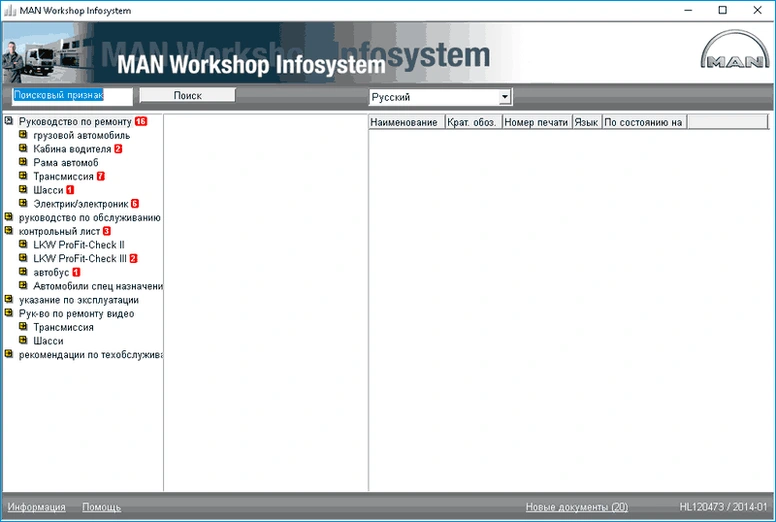Image resolution: width=776 pixels, height=522 pixels.
Task: Select the LKW ProFit-Check III label
Action: tap(80, 259)
